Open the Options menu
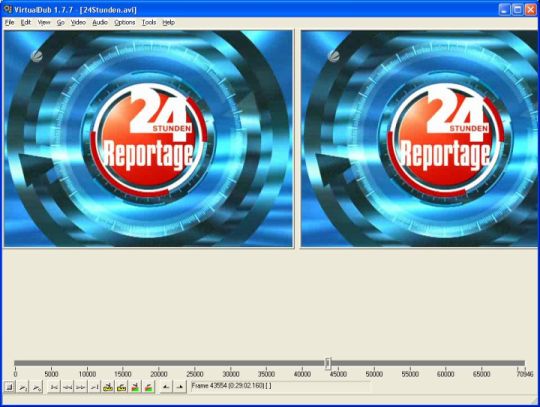 124,22
